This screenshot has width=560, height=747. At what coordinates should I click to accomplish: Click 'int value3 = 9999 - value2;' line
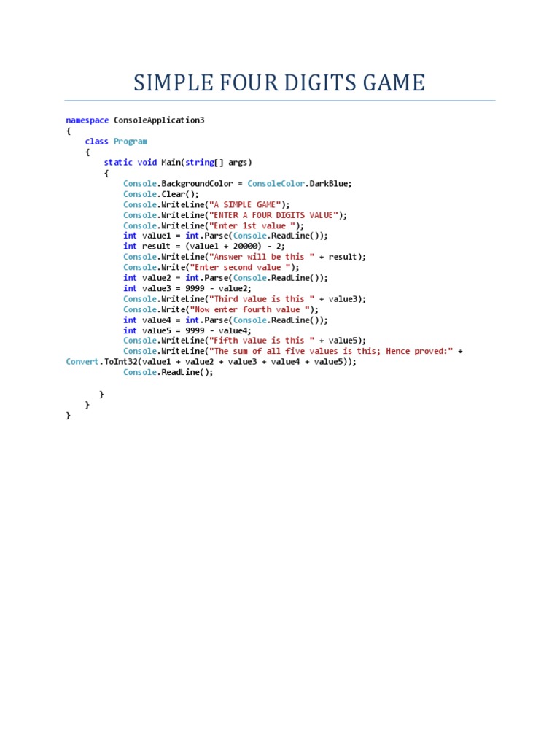click(187, 288)
